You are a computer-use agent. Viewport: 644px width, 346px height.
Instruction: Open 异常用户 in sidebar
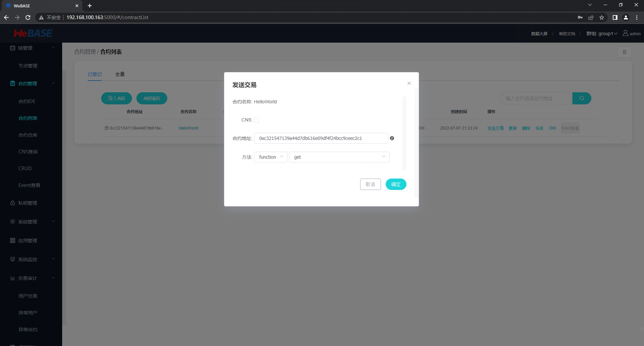coord(28,313)
